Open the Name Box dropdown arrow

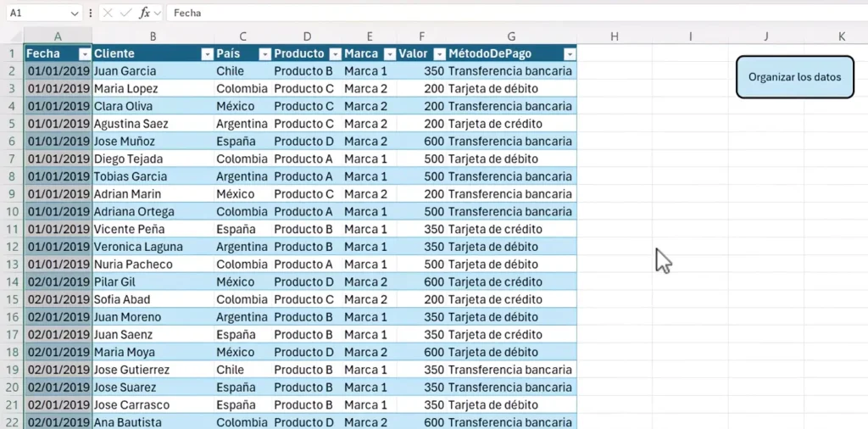point(75,14)
